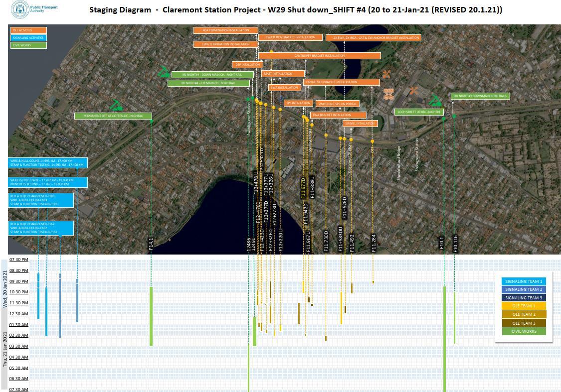The width and height of the screenshot is (561, 392).
Task: Click the Signaling Team 3 legend entry
Action: pyautogui.click(x=524, y=298)
